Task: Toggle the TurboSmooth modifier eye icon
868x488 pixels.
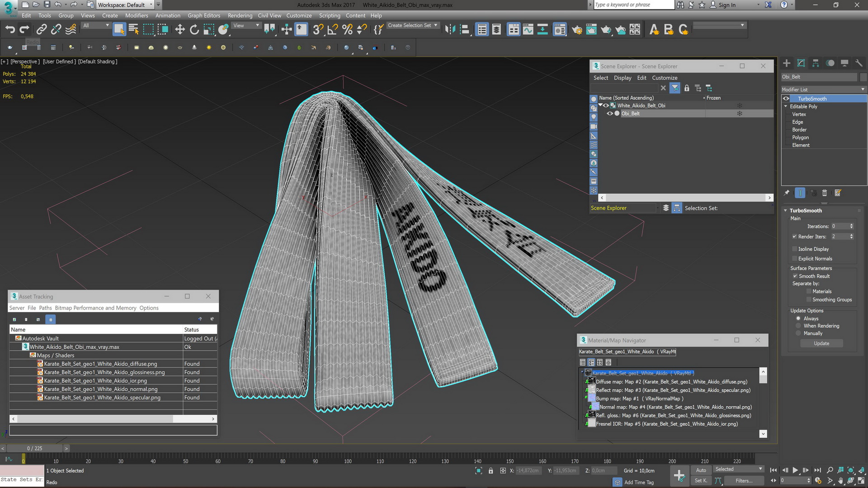Action: 786,99
